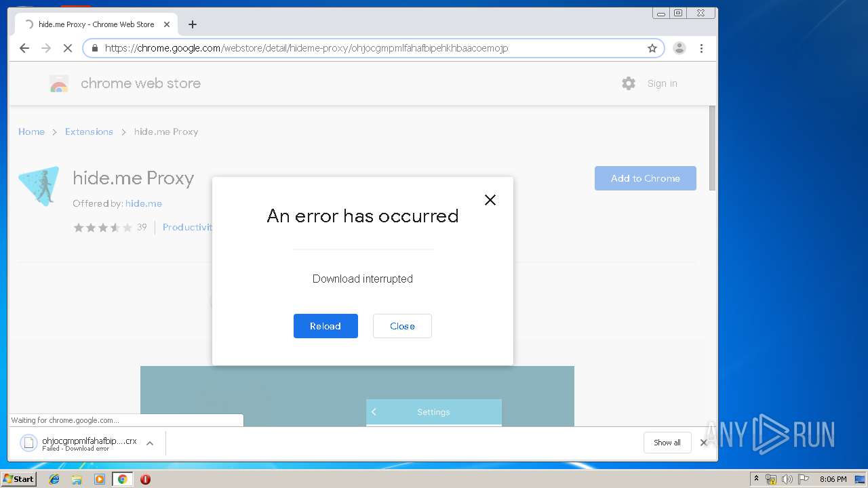
Task: Click the Add to Chrome button
Action: click(x=646, y=178)
